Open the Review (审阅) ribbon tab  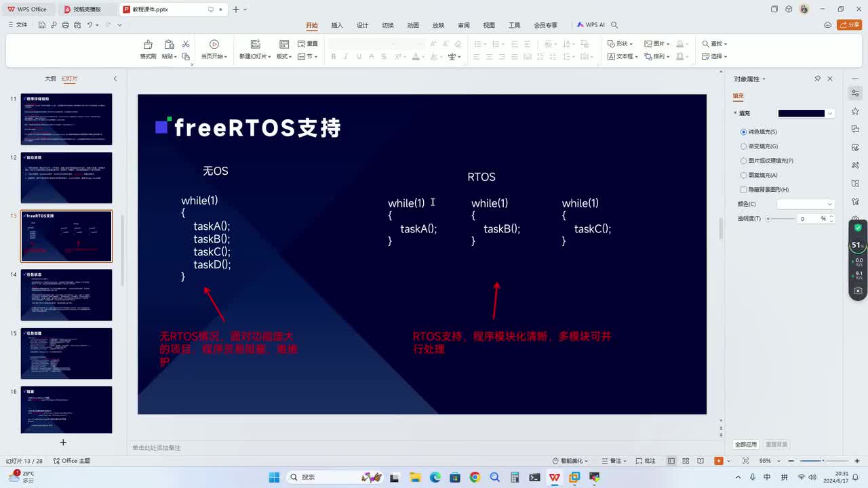(x=464, y=25)
